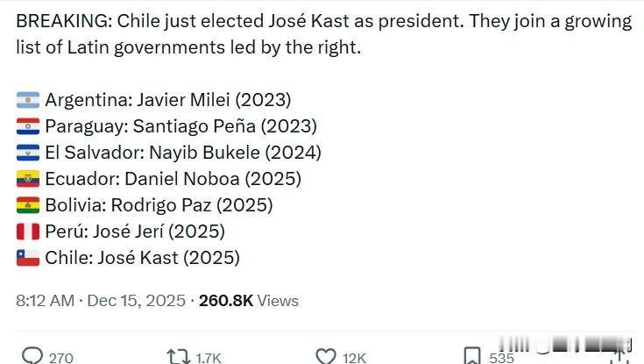Click the Perú flag emoji
This screenshot has height=364, width=644.
point(27,232)
